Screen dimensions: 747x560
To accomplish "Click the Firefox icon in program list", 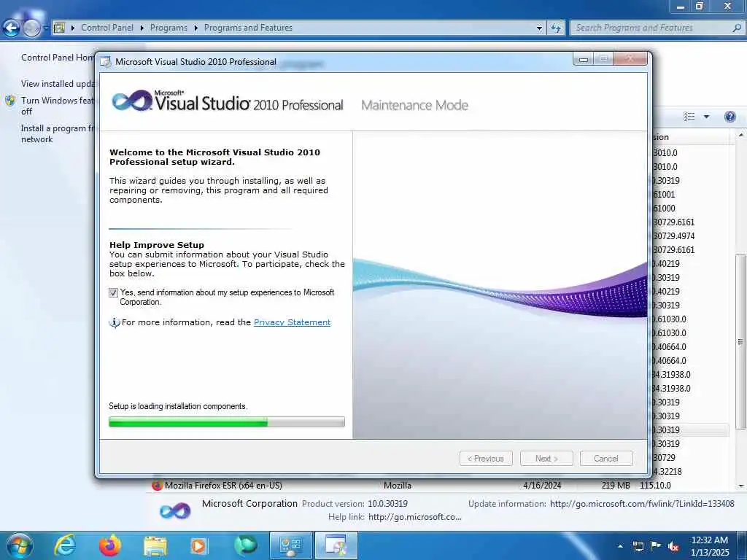I will pos(158,485).
